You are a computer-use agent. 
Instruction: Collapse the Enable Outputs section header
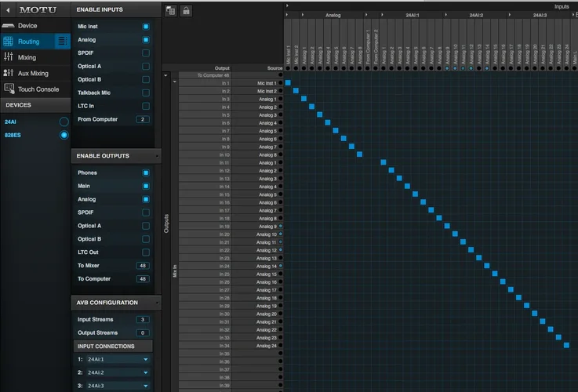click(x=116, y=156)
